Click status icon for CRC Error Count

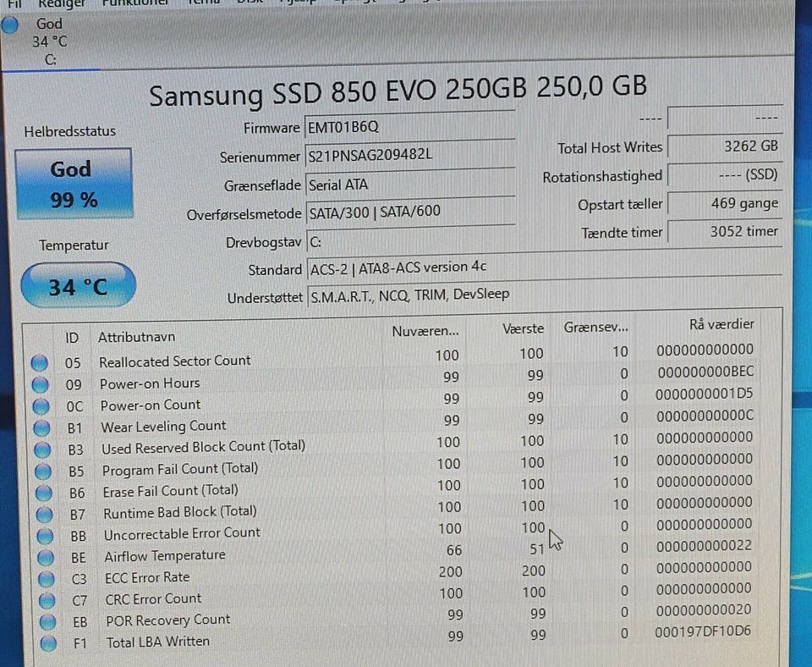47,601
